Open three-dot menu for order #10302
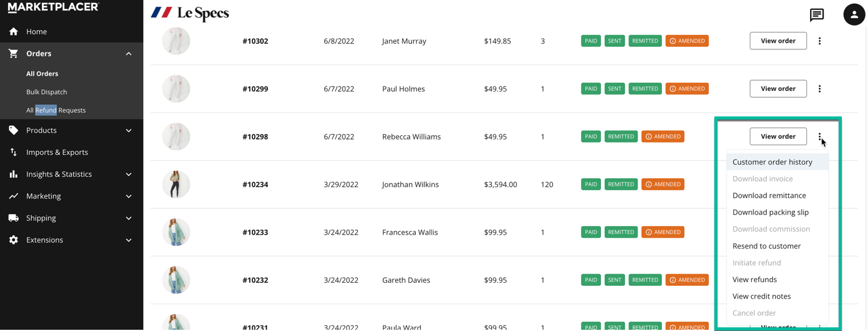Screen dimensions: 868x331 (820, 41)
